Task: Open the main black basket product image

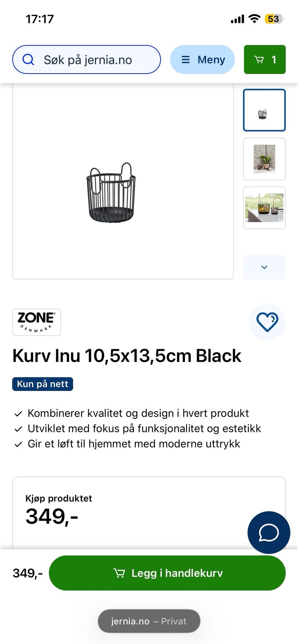Action: [111, 192]
